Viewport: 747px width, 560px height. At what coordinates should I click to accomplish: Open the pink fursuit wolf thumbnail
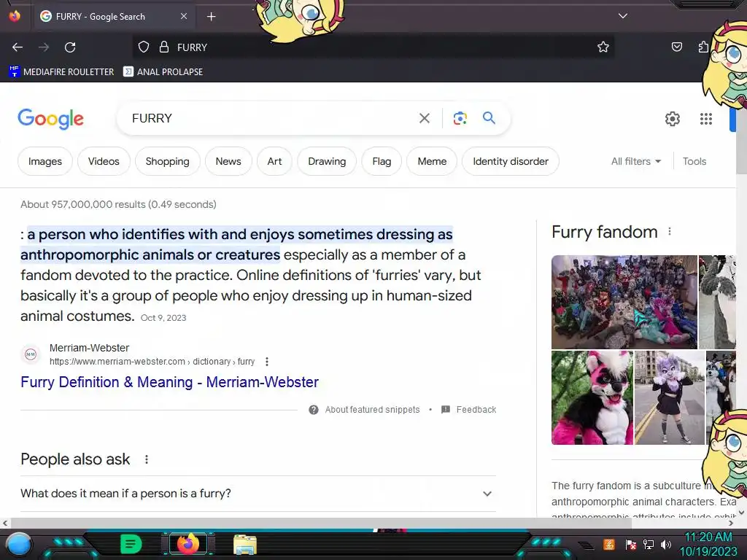[x=592, y=397]
